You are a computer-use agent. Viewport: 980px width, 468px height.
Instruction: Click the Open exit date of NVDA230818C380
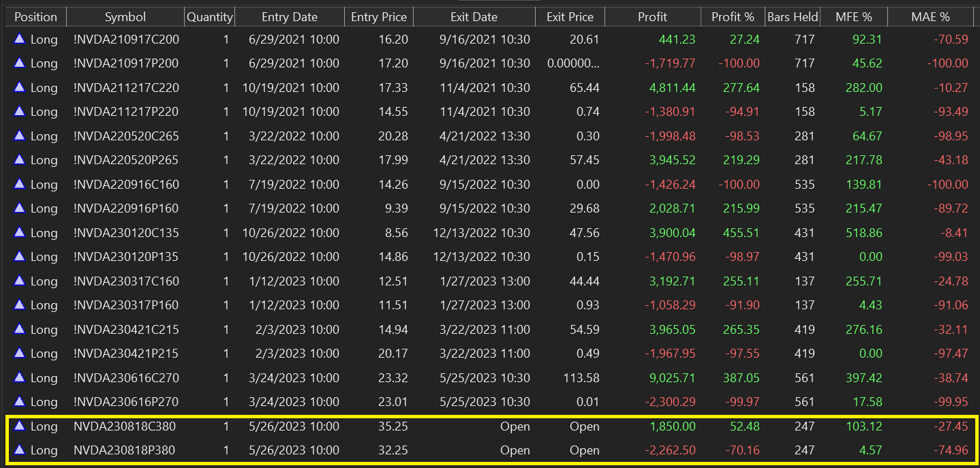coord(515,426)
